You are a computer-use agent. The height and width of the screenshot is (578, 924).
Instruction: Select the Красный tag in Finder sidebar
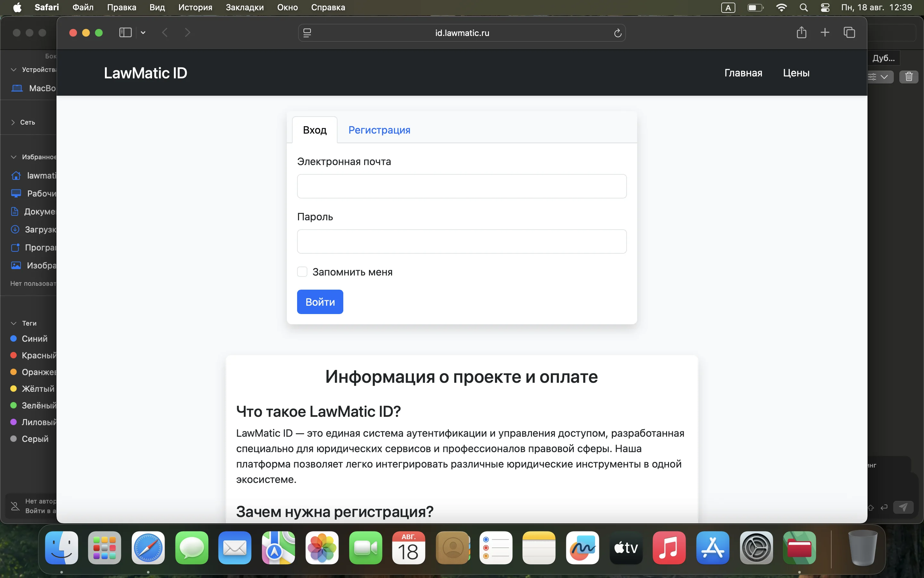[34, 355]
